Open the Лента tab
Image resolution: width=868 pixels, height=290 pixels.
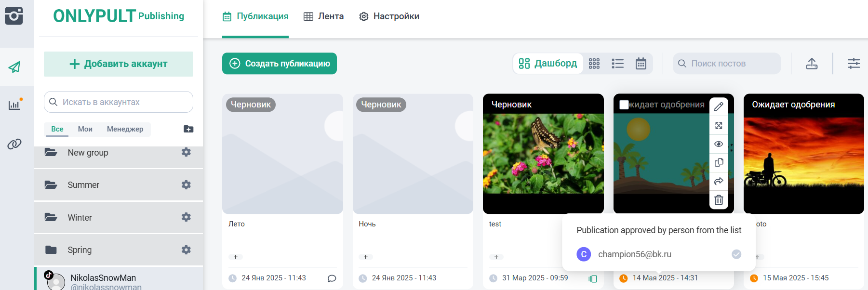click(324, 16)
